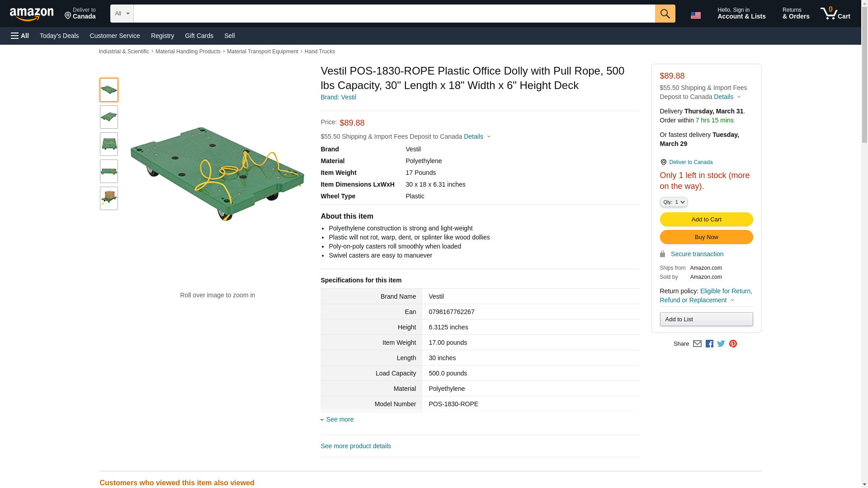Share on Twitter icon
The height and width of the screenshot is (488, 868).
(x=721, y=344)
